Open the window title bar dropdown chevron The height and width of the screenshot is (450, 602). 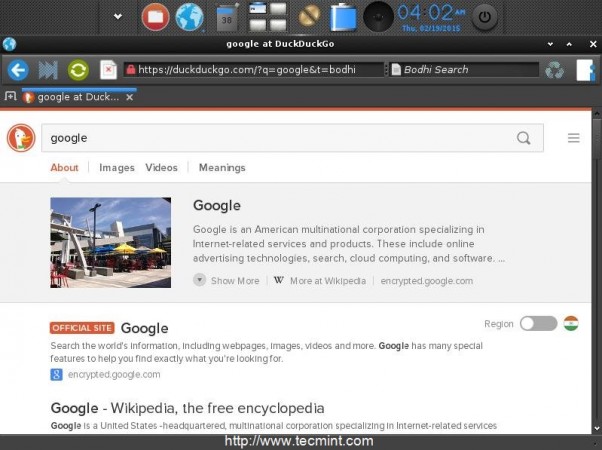[x=551, y=44]
